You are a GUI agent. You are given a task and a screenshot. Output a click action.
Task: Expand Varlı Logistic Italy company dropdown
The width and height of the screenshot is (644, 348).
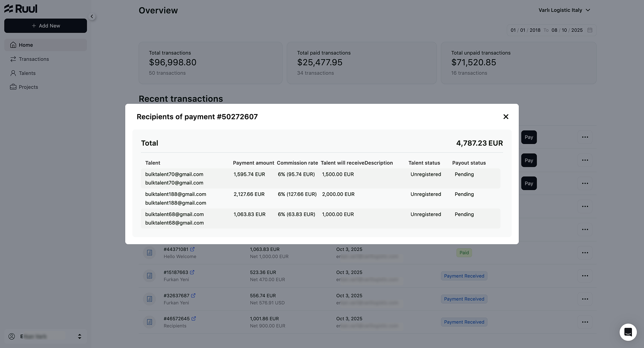(564, 10)
